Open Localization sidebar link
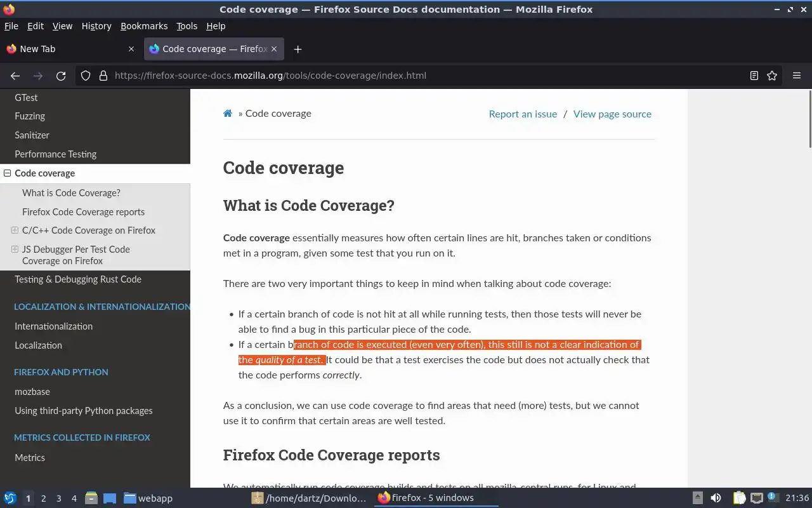The height and width of the screenshot is (508, 812). point(38,345)
